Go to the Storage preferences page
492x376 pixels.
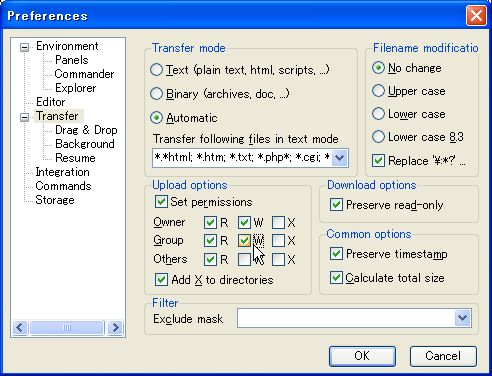(x=55, y=200)
